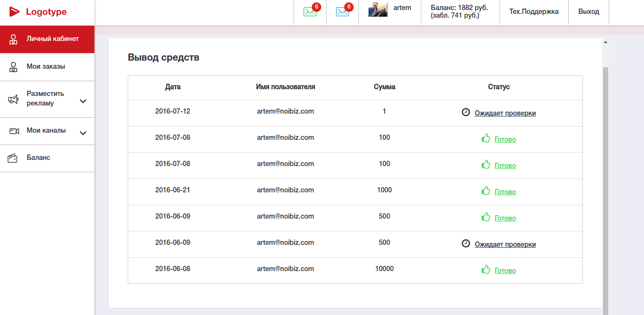Open the green envelope notifications icon

point(310,12)
